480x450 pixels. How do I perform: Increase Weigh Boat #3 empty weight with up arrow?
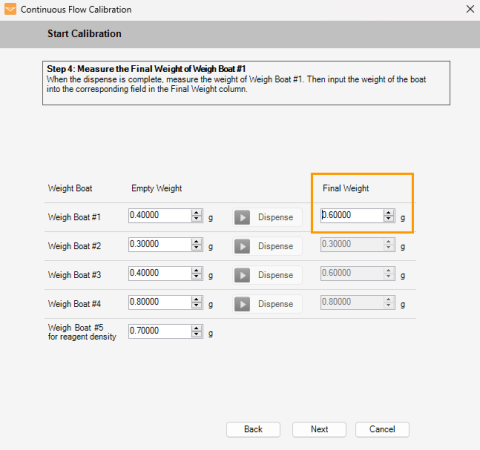click(197, 270)
